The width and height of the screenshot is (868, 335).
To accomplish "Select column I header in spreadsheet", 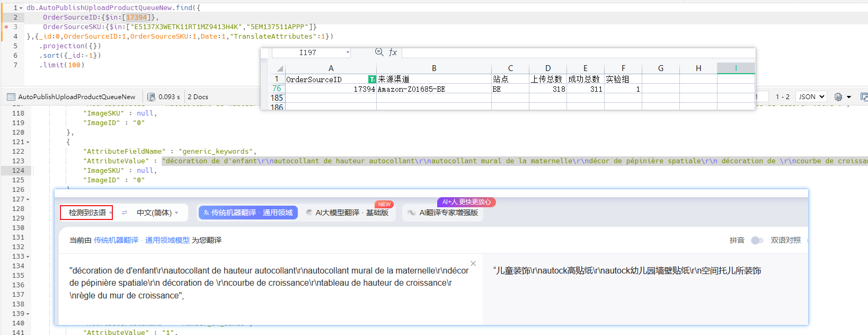I will click(736, 68).
